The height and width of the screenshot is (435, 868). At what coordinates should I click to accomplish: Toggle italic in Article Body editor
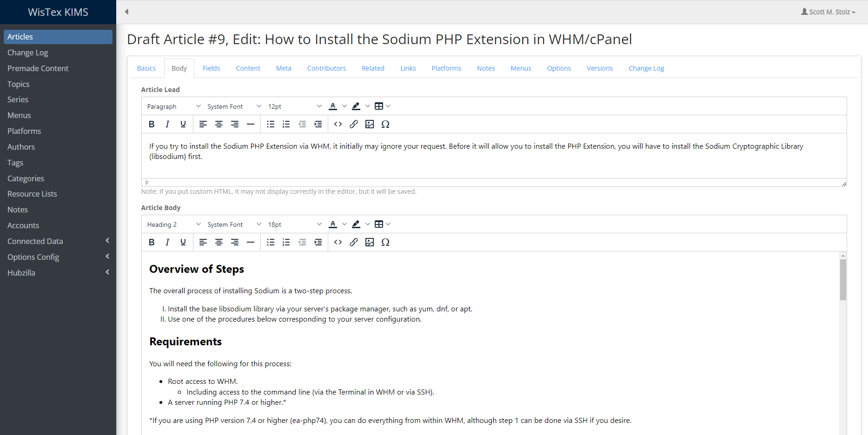click(167, 242)
